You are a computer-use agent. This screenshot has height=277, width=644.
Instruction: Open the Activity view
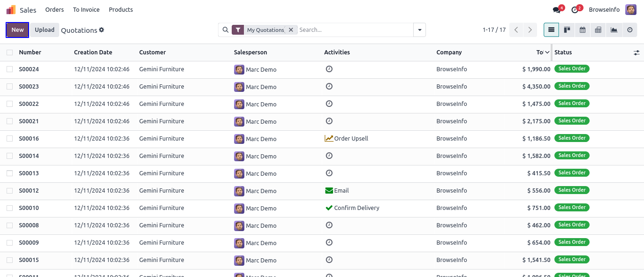[629, 30]
